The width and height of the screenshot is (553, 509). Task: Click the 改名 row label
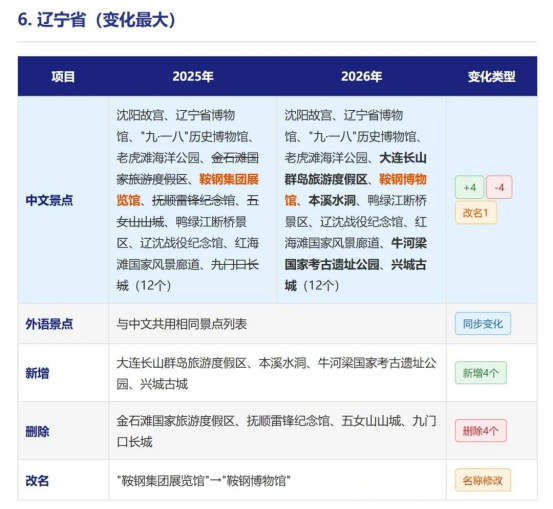(37, 480)
